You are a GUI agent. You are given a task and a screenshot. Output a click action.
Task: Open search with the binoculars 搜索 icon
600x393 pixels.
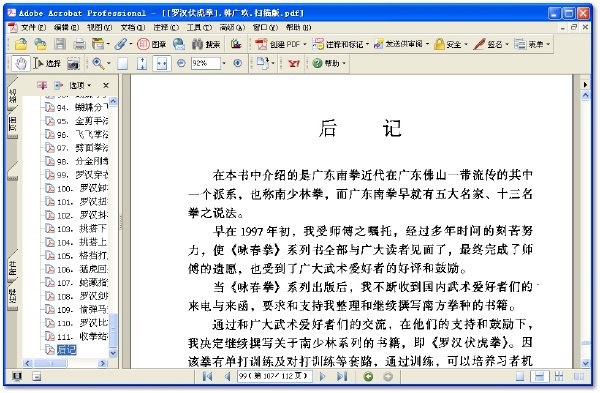click(206, 44)
